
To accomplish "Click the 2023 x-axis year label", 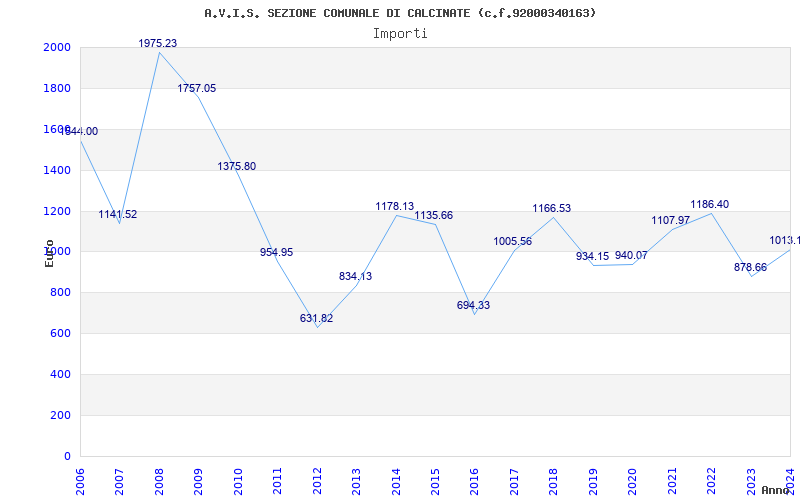I will coord(751,482).
